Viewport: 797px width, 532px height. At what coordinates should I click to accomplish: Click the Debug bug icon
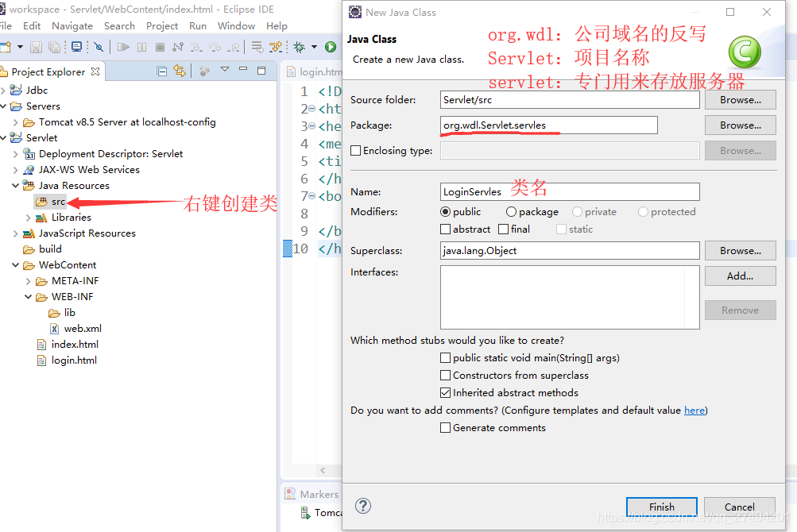point(300,48)
